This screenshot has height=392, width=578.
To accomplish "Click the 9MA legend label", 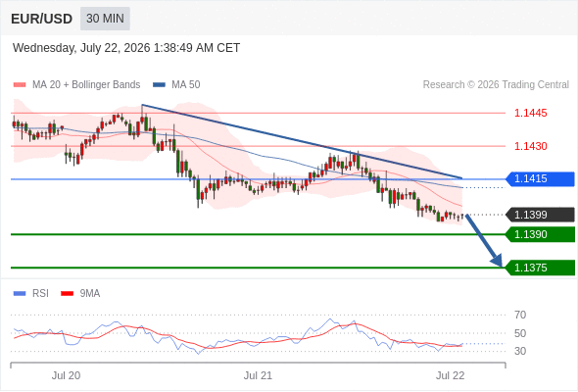I will (x=89, y=294).
